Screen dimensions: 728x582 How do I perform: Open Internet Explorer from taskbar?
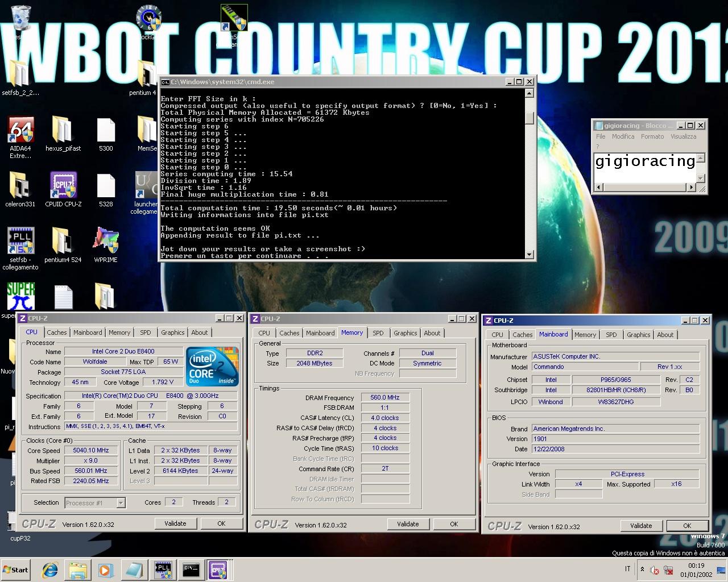[x=50, y=569]
